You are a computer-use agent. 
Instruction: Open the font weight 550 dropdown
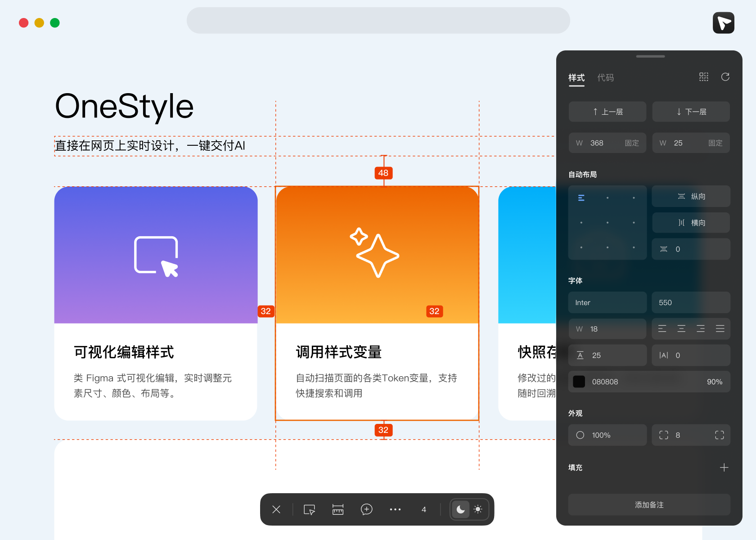tap(691, 303)
